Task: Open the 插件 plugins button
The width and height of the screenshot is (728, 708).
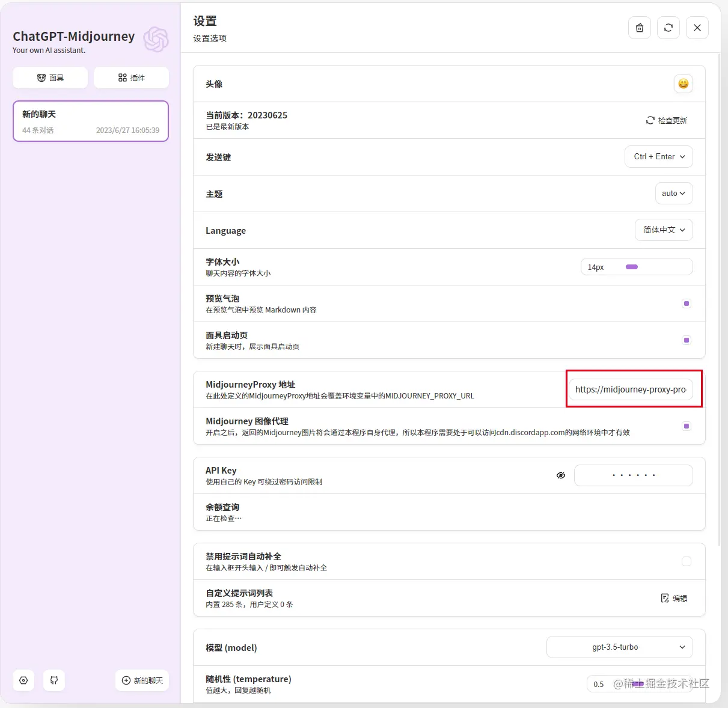Action: [132, 78]
